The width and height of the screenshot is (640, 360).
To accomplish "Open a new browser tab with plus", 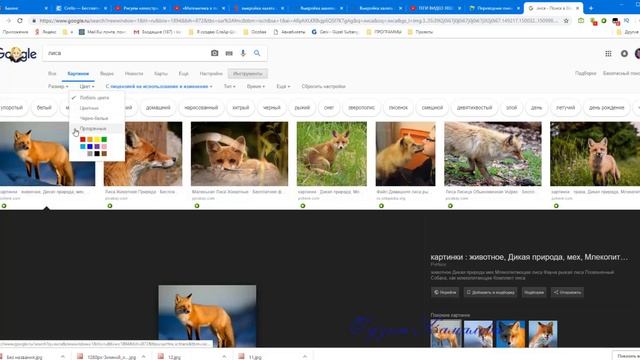I will tap(591, 8).
